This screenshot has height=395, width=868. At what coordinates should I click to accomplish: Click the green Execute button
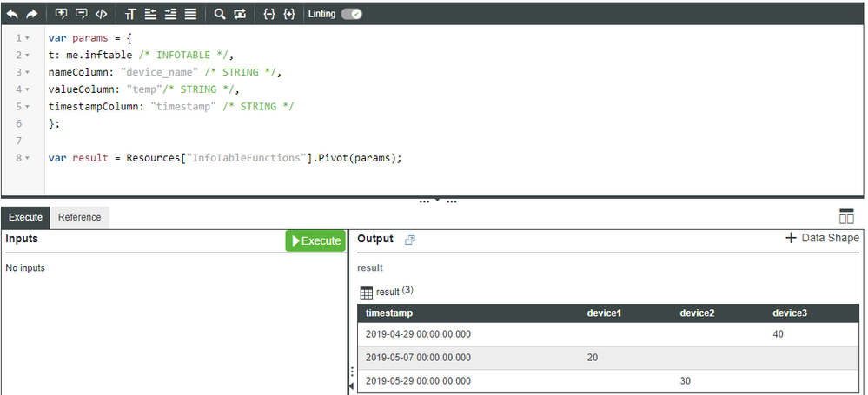315,240
